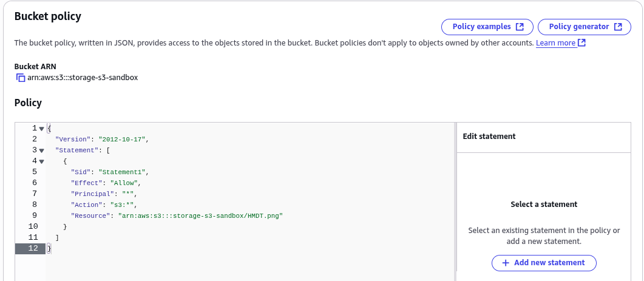644x281 pixels.
Task: Collapse the statement object at line 4
Action: click(x=41, y=161)
